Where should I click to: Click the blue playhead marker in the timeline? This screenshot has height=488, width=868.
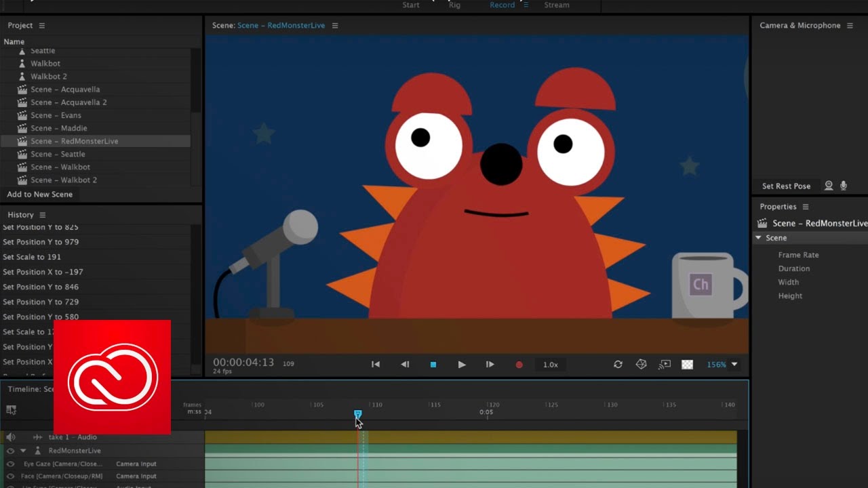point(357,414)
